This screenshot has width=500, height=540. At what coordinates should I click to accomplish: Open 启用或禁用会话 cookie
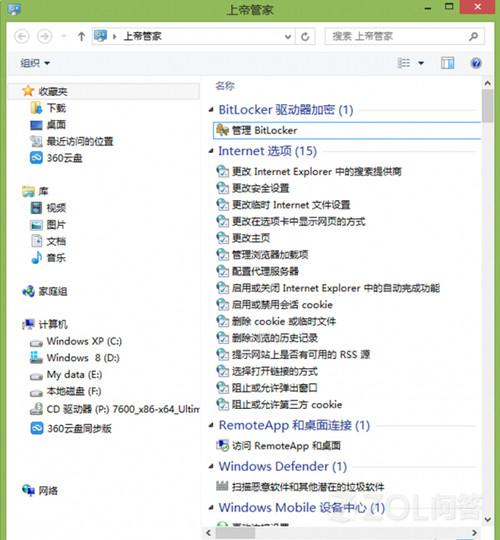(x=282, y=305)
